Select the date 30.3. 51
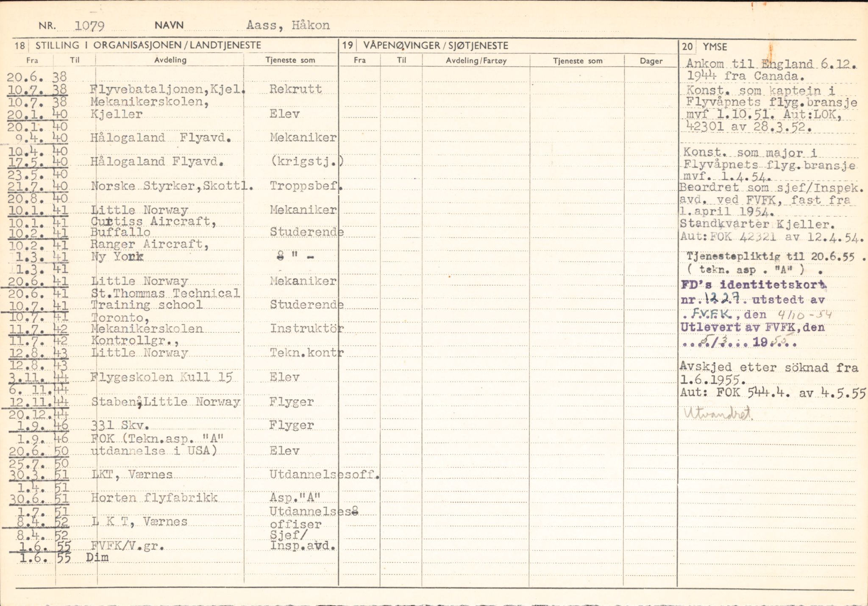868x606 pixels. point(39,475)
